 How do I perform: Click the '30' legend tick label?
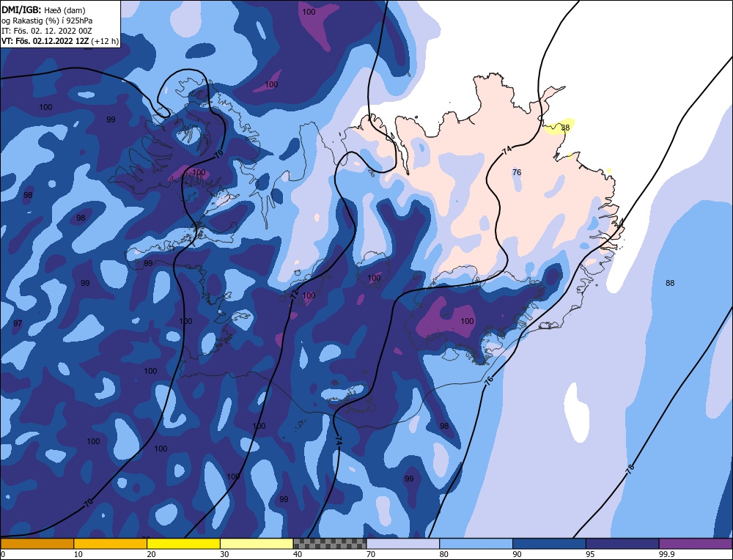[225, 554]
